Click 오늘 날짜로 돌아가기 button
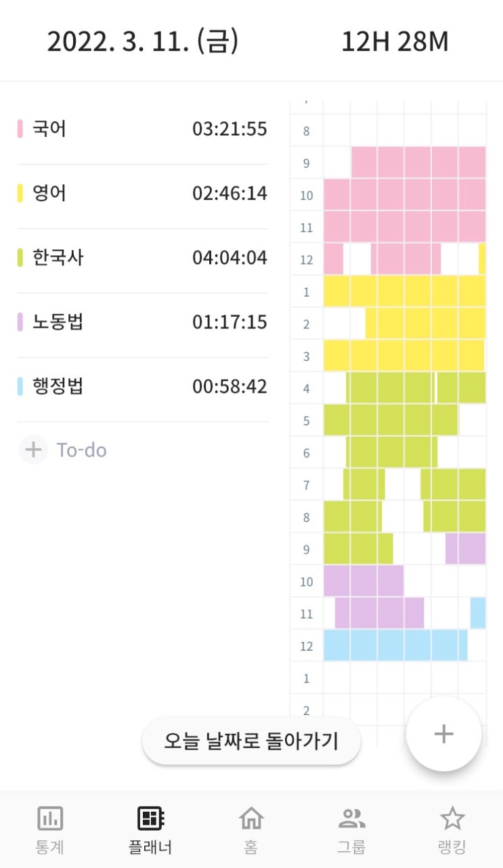Image resolution: width=503 pixels, height=868 pixels. pyautogui.click(x=251, y=741)
